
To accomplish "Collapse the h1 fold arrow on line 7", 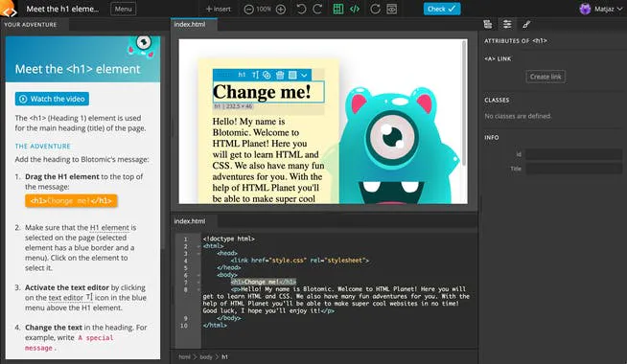I will pyautogui.click(x=198, y=282).
